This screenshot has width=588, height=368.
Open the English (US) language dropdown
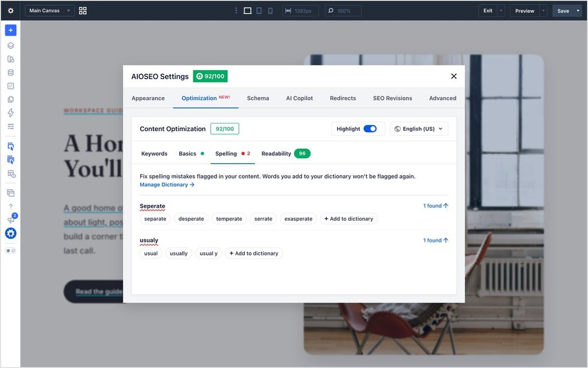(x=419, y=129)
